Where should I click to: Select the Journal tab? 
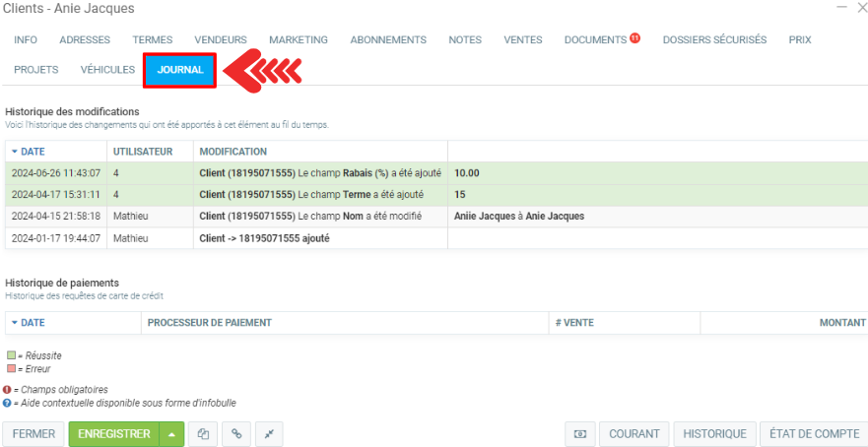coord(180,70)
